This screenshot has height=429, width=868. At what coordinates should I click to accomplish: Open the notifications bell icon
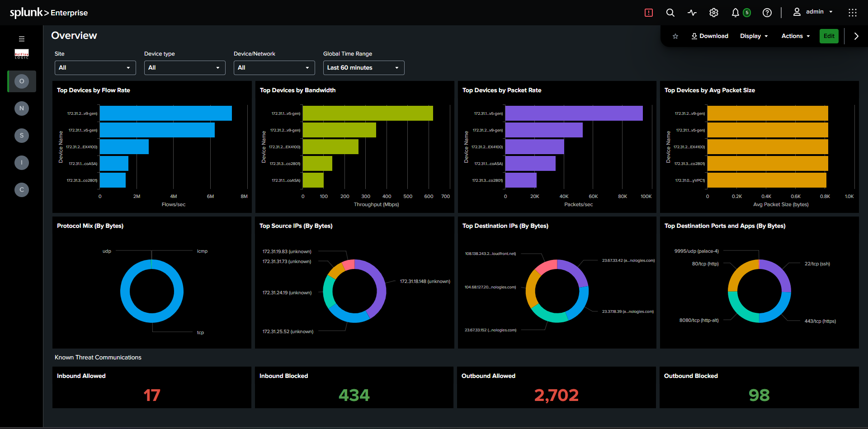pos(736,13)
